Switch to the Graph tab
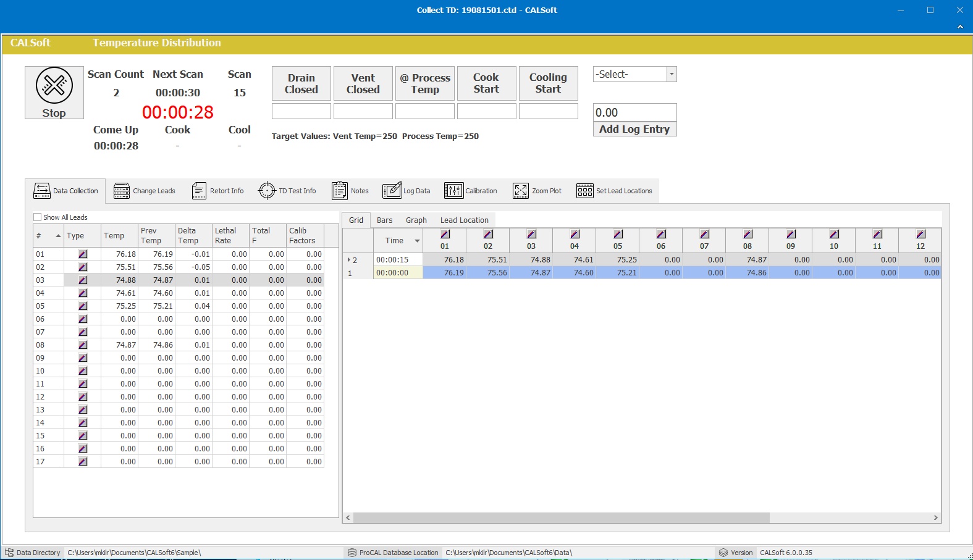973x560 pixels. click(x=416, y=220)
